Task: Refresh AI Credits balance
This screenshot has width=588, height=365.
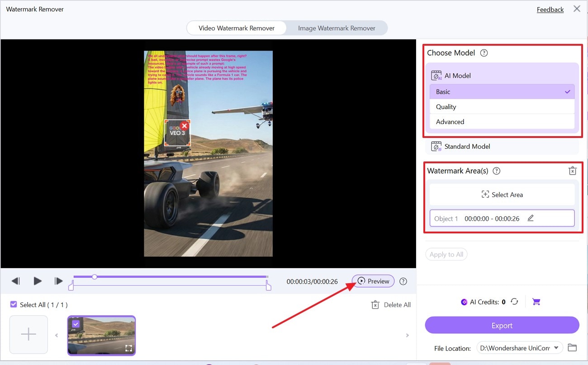Action: point(514,302)
